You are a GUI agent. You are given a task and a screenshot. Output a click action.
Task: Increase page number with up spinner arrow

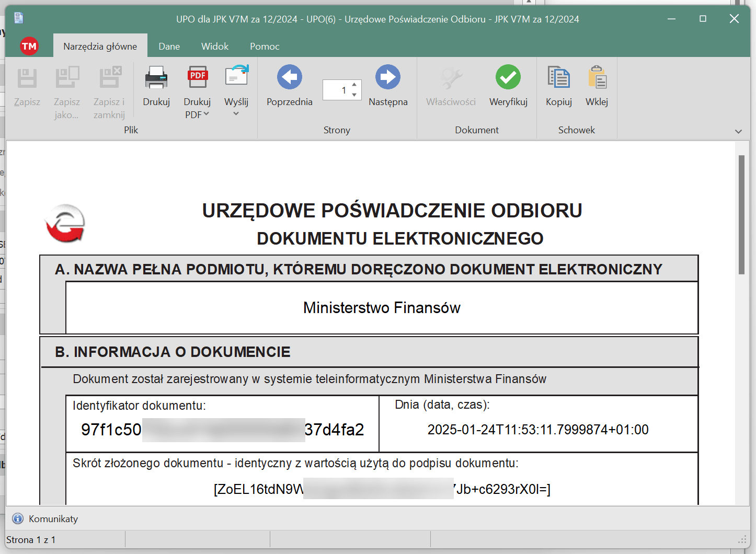[x=354, y=85]
